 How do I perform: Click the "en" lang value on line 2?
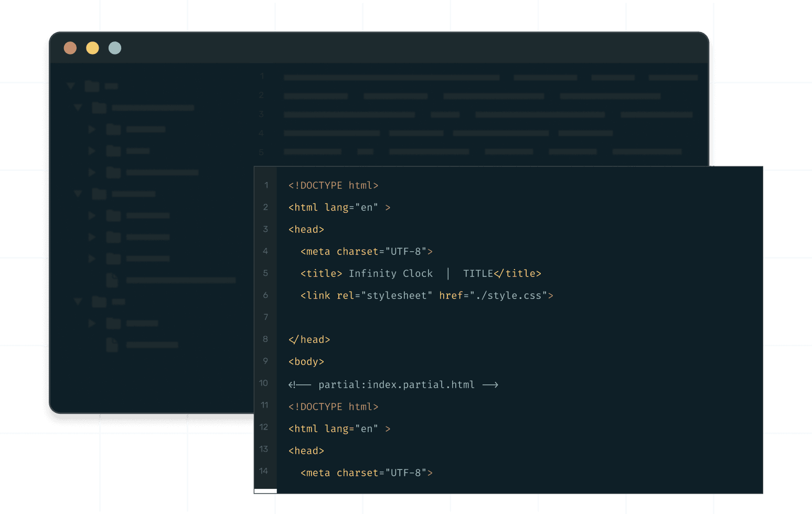pos(367,208)
